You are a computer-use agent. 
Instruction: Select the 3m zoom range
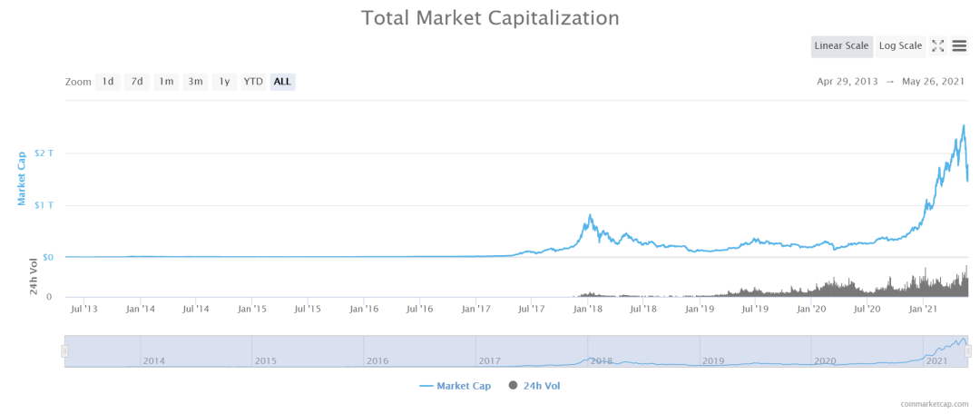(195, 82)
